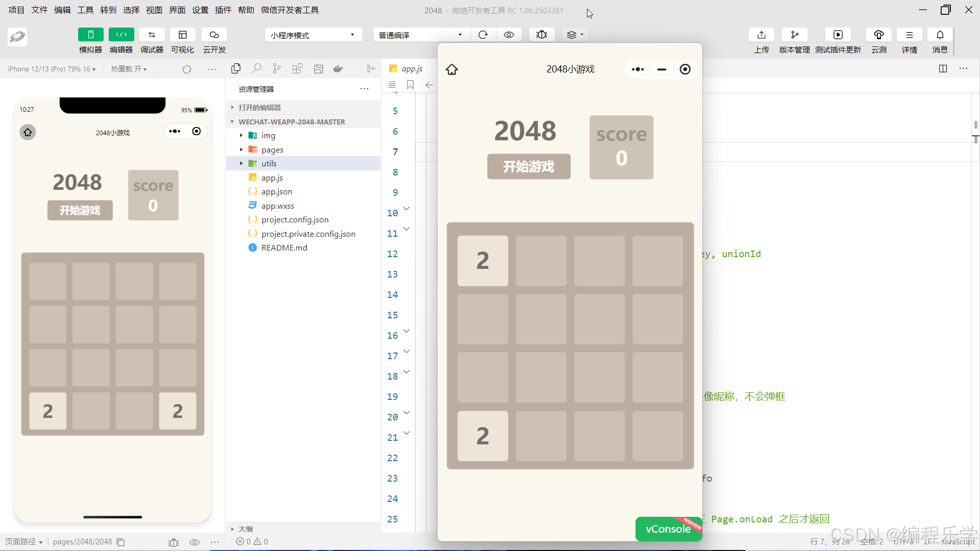The image size is (980, 551).
Task: Toggle the Editor (编辑器) panel button
Action: (121, 35)
